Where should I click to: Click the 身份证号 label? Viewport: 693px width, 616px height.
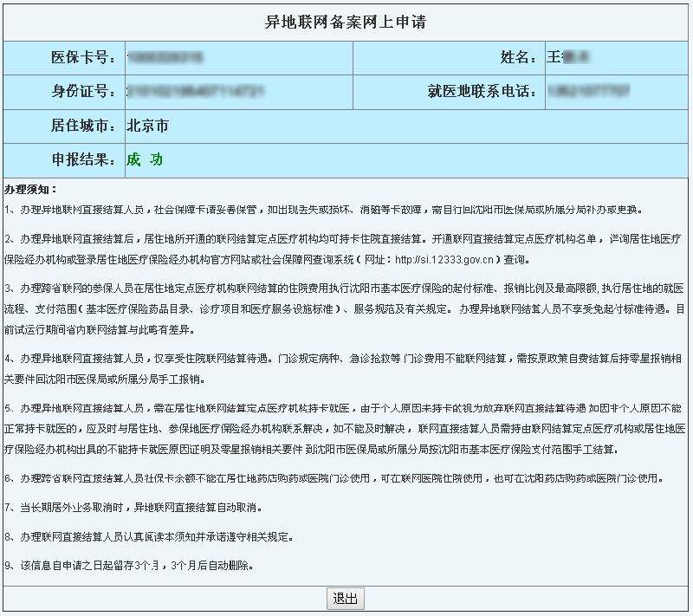(84, 92)
